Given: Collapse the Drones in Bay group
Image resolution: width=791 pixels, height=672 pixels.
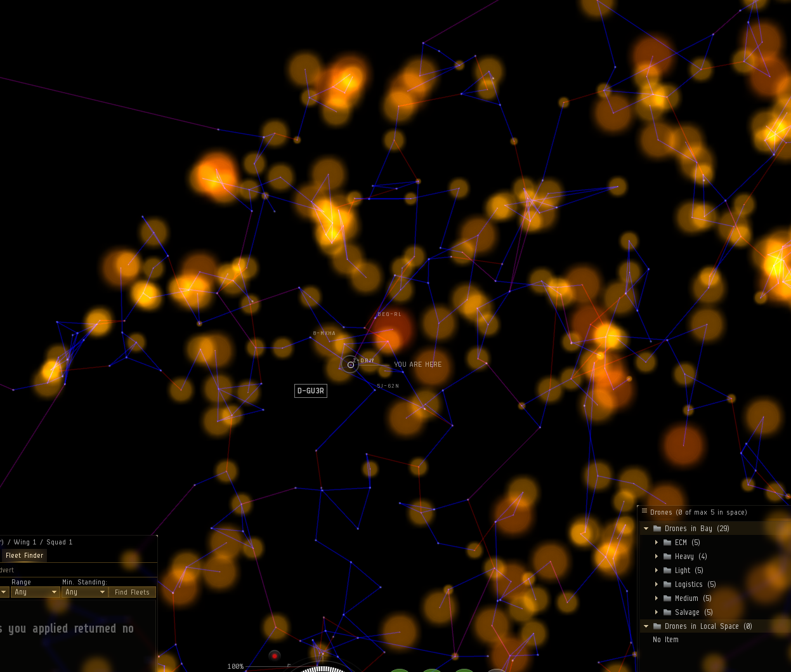Looking at the screenshot, I should tap(646, 529).
